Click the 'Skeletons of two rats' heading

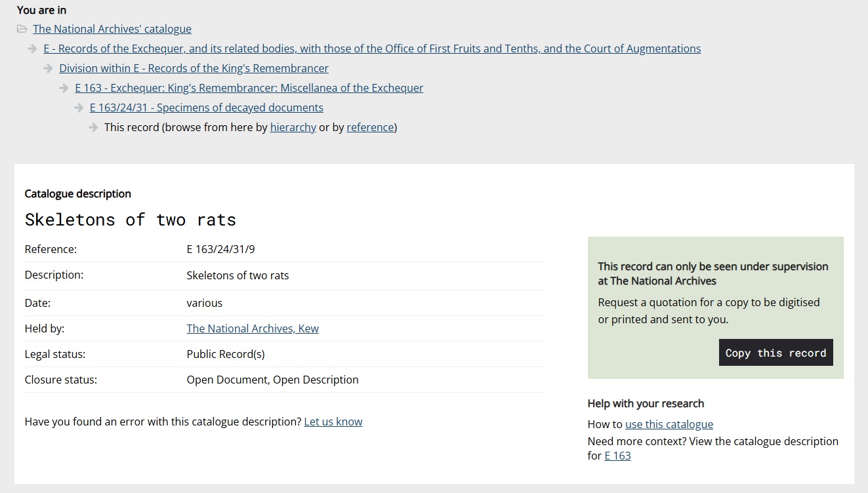[131, 220]
